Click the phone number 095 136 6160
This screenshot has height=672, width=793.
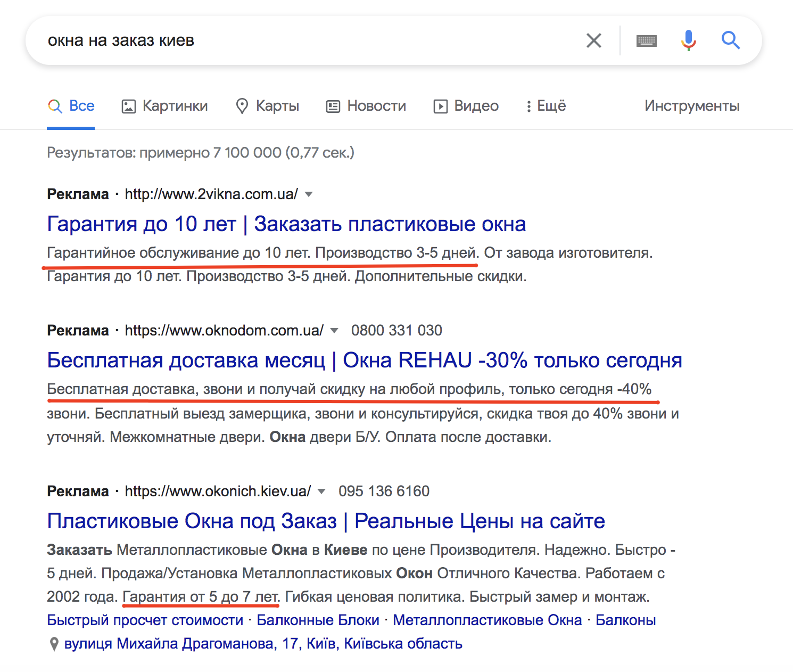coord(384,491)
